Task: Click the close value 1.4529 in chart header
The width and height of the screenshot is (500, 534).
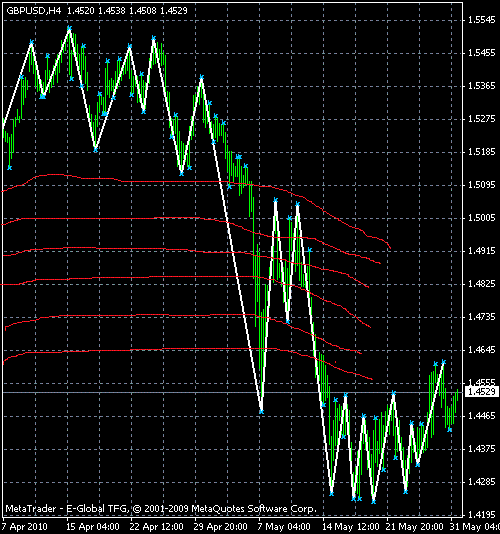Action: tap(174, 11)
